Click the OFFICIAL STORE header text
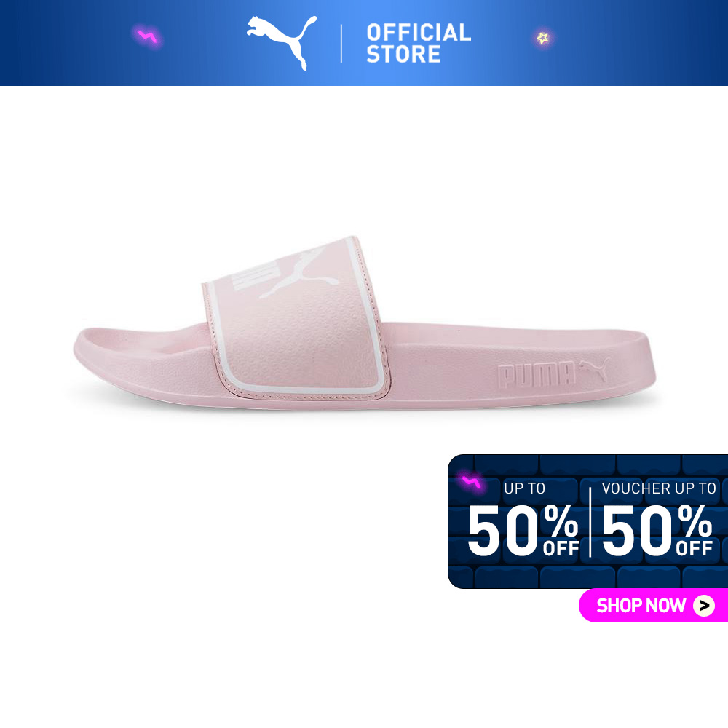 [x=419, y=43]
